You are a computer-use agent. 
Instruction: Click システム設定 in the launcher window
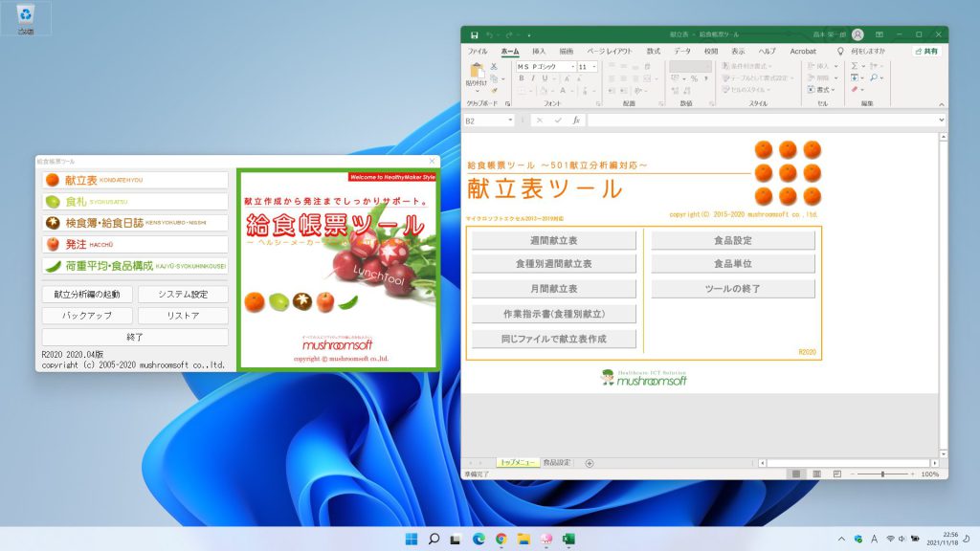pos(183,295)
